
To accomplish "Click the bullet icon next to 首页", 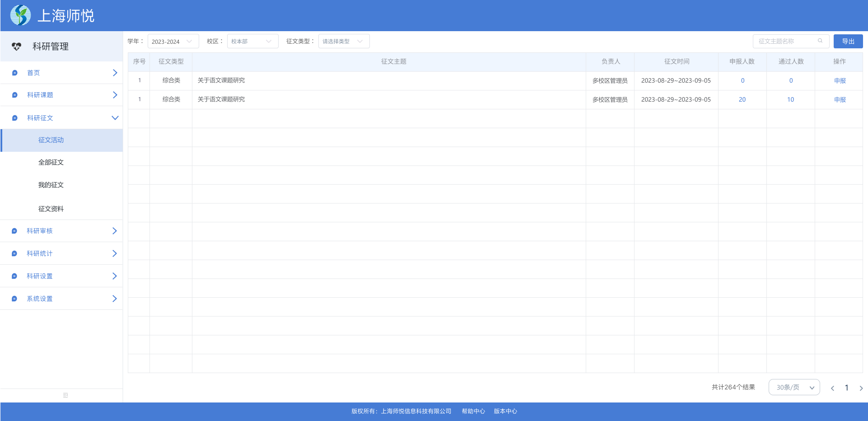I will click(15, 73).
